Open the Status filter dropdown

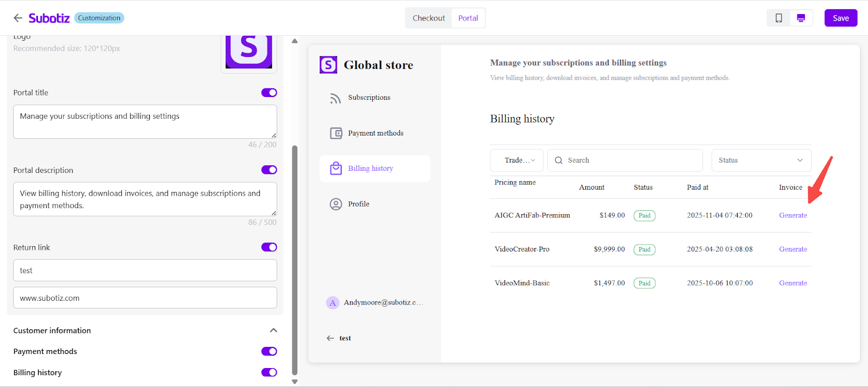pyautogui.click(x=761, y=160)
